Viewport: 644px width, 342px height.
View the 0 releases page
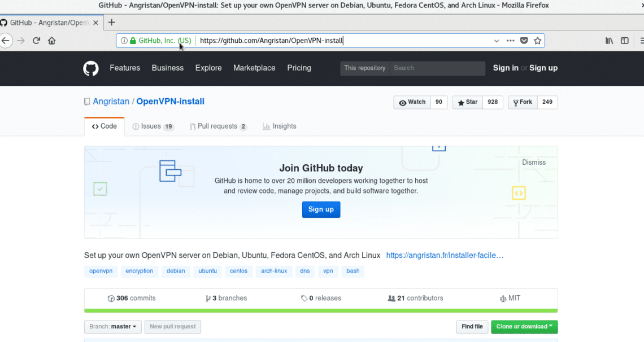click(321, 298)
